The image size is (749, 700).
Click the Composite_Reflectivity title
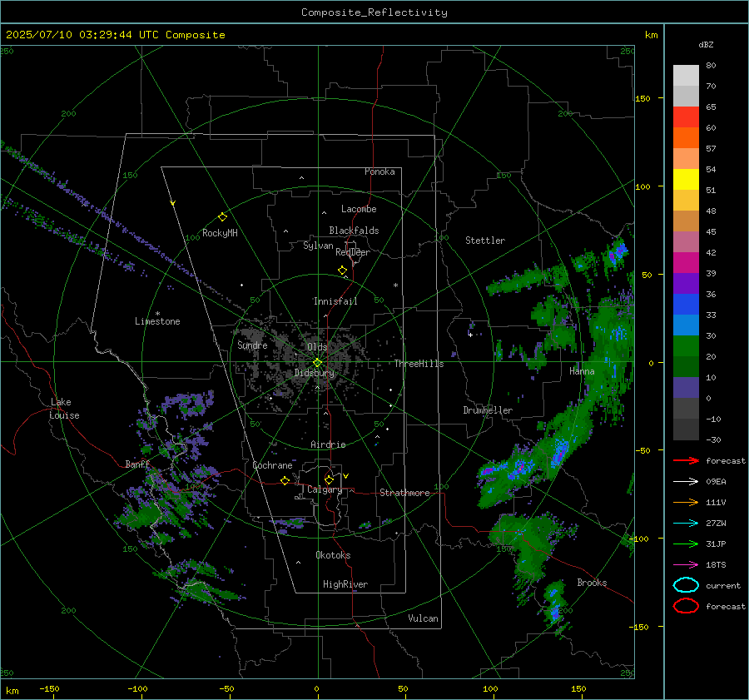tap(374, 12)
